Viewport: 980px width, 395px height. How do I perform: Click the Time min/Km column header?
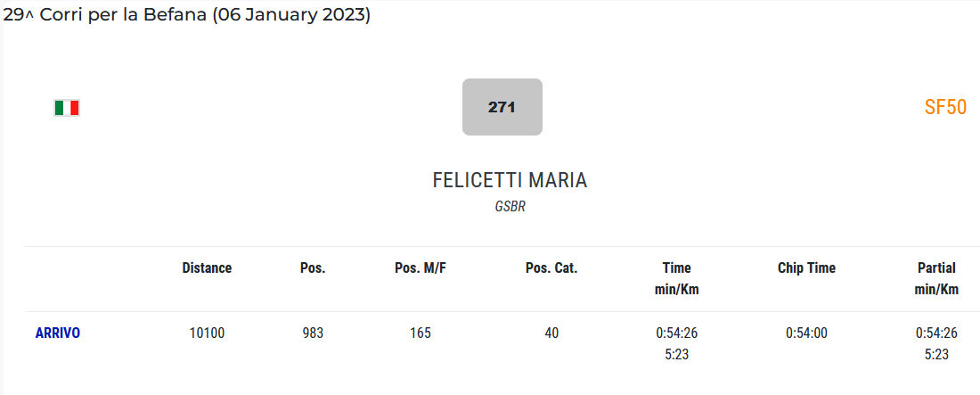(x=676, y=278)
